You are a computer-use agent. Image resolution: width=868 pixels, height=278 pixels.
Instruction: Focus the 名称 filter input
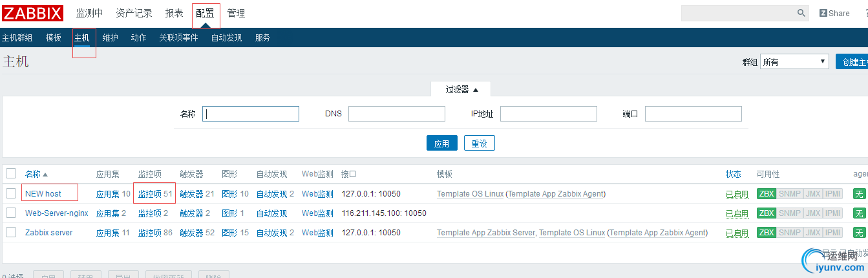pyautogui.click(x=251, y=114)
